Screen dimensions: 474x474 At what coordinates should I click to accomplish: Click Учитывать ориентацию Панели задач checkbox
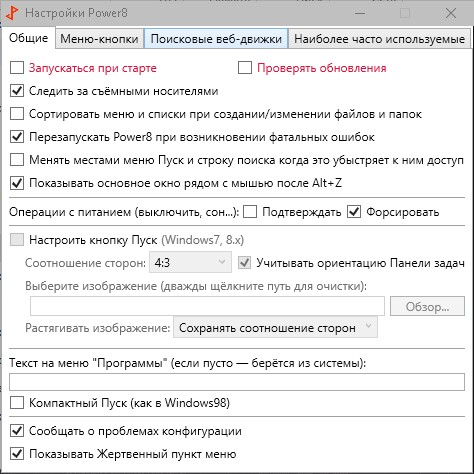click(245, 263)
